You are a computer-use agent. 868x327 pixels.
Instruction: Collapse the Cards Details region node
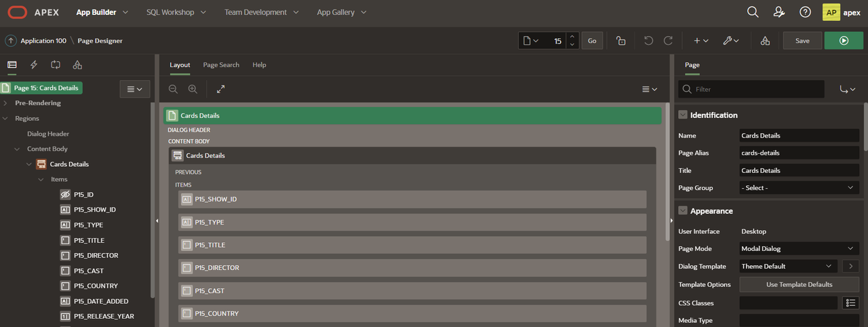coord(29,164)
